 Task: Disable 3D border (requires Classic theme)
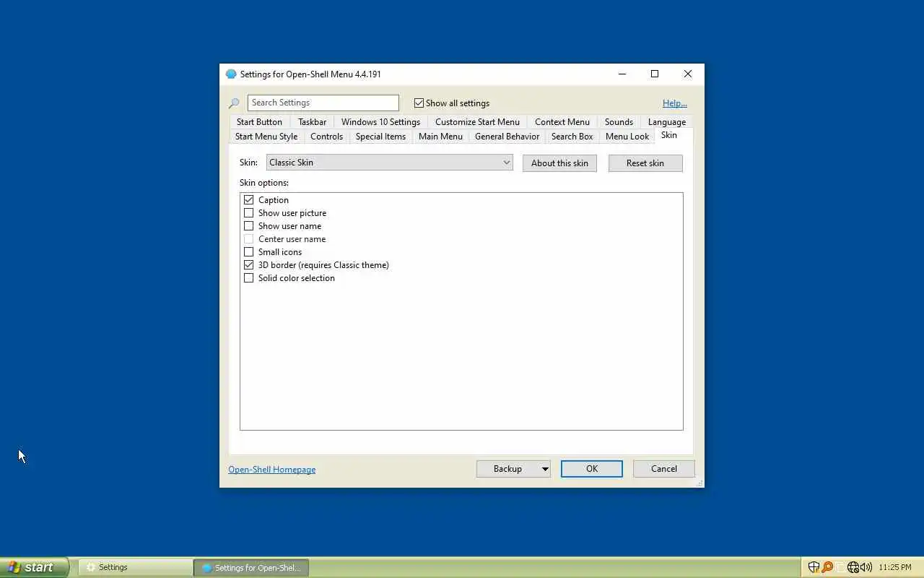[249, 264]
